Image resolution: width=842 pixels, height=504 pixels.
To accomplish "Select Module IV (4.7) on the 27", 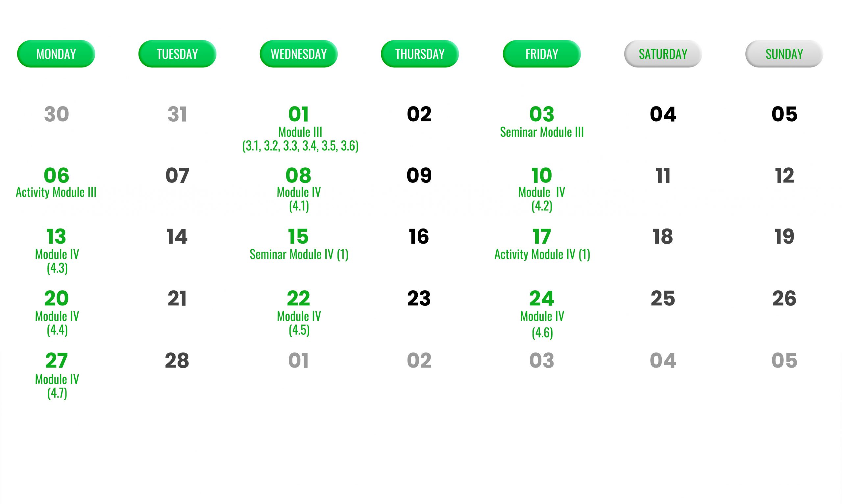I will pos(57,386).
